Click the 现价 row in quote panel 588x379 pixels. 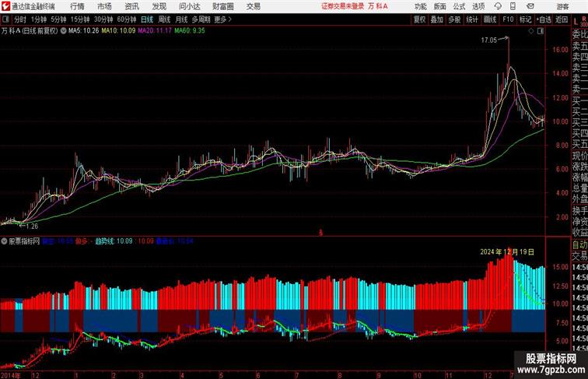coord(579,156)
